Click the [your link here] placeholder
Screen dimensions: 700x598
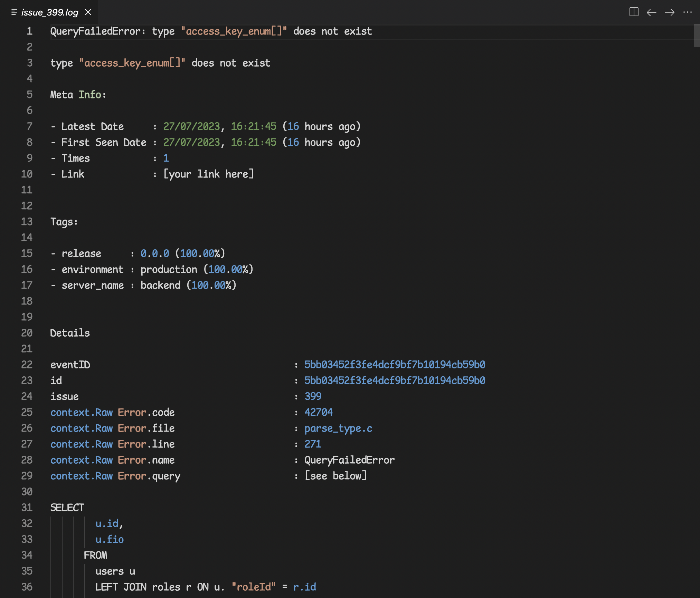click(x=208, y=174)
